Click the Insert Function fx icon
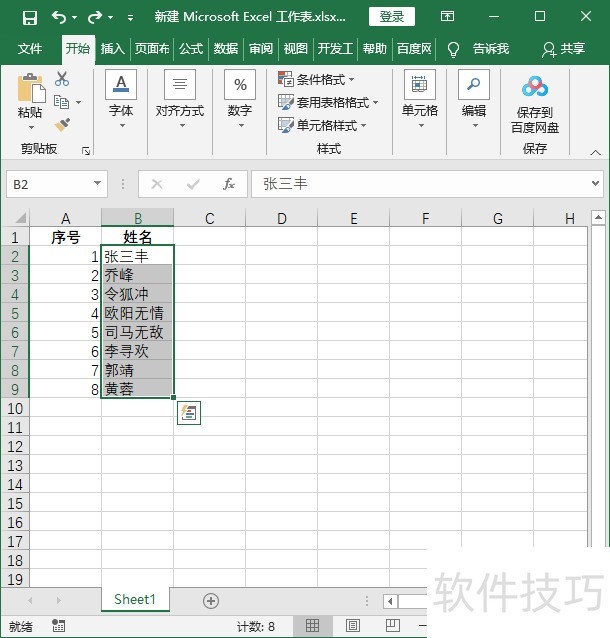 (229, 184)
